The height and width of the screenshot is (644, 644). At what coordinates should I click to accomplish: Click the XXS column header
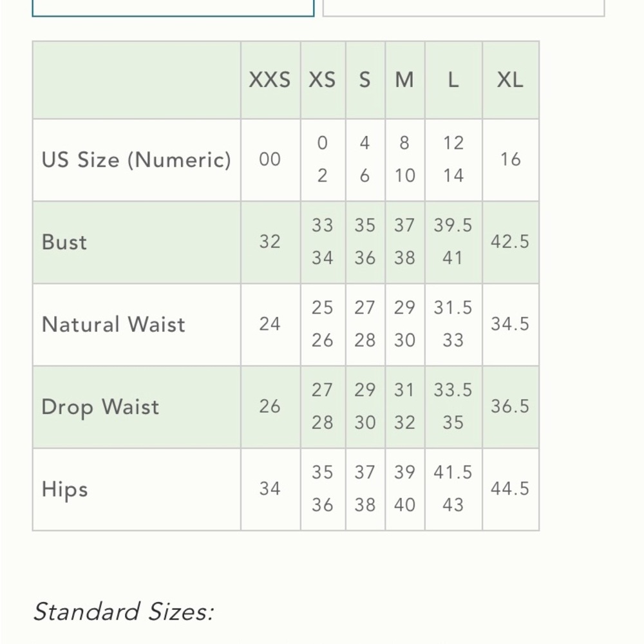coord(270,80)
